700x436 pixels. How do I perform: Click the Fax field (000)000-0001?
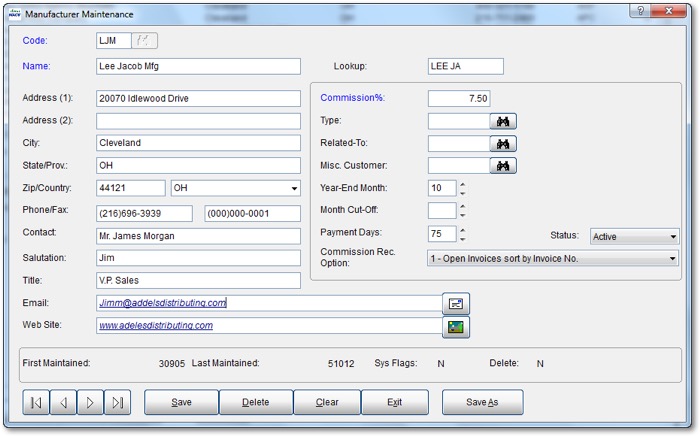(x=253, y=214)
